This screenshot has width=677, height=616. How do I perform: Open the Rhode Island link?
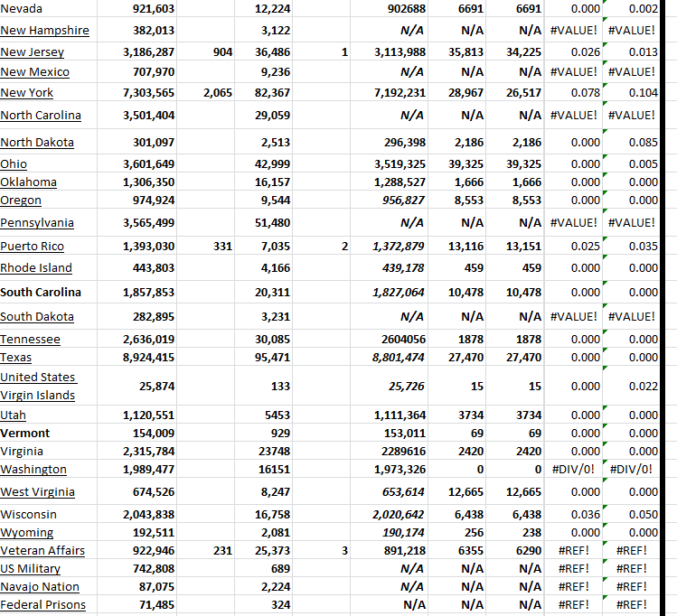[36, 268]
